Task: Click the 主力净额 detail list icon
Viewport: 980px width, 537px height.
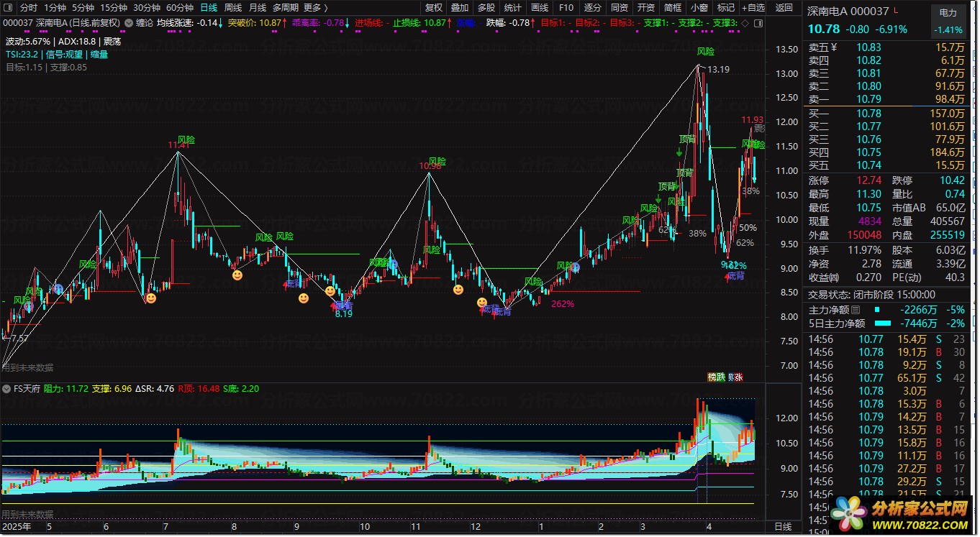Action: coord(855,310)
